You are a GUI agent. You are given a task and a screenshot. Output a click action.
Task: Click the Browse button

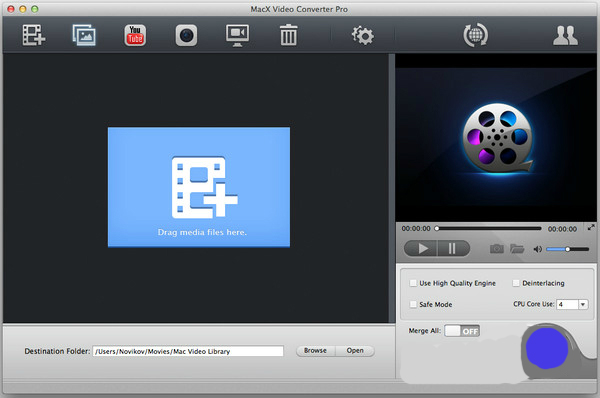pos(315,351)
